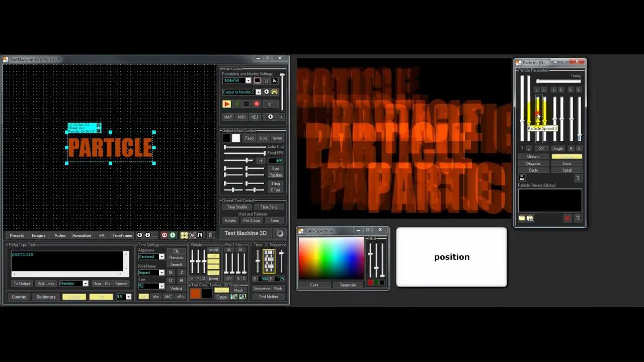
Task: Click the orange text color swatch
Action: (x=195, y=294)
